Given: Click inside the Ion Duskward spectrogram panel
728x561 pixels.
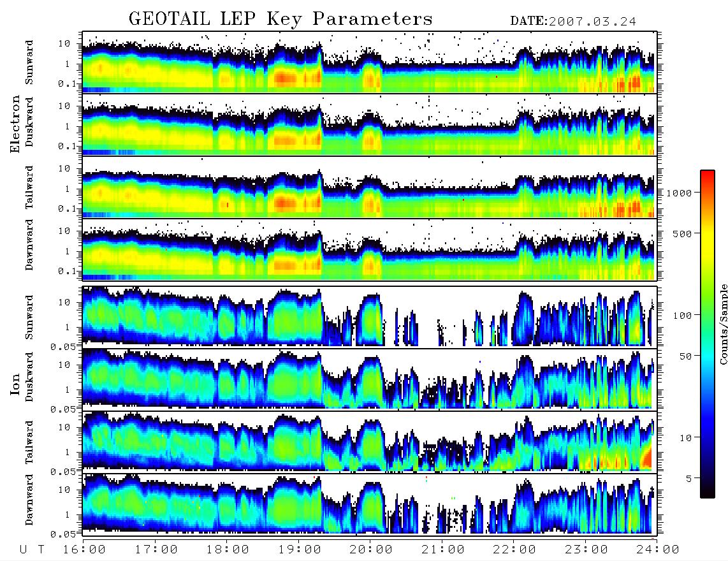Looking at the screenshot, I should (x=370, y=379).
